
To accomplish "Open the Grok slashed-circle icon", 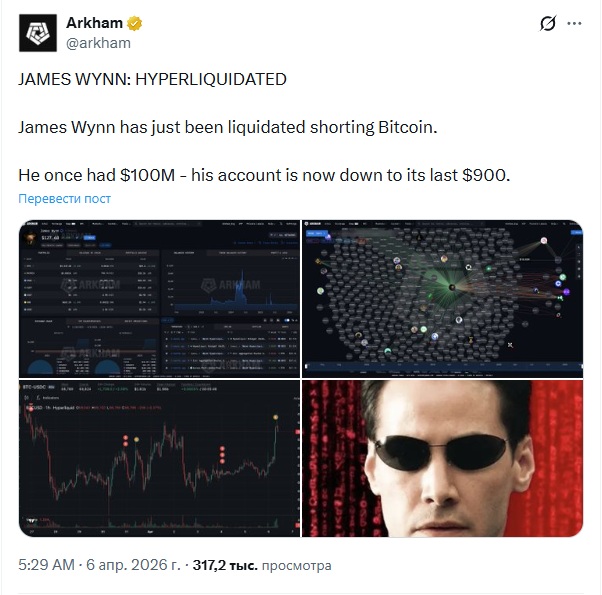I will click(x=547, y=23).
